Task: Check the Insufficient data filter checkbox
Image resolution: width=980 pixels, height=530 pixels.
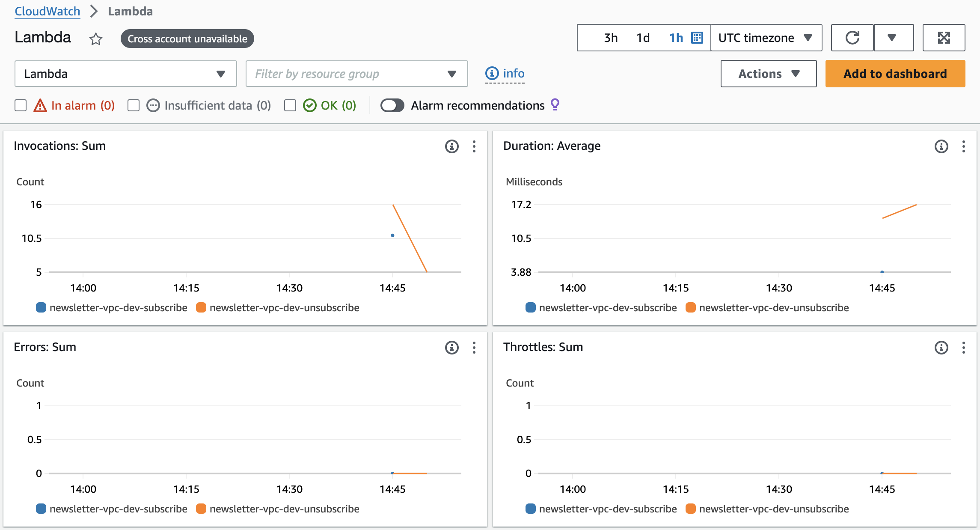Action: click(134, 105)
